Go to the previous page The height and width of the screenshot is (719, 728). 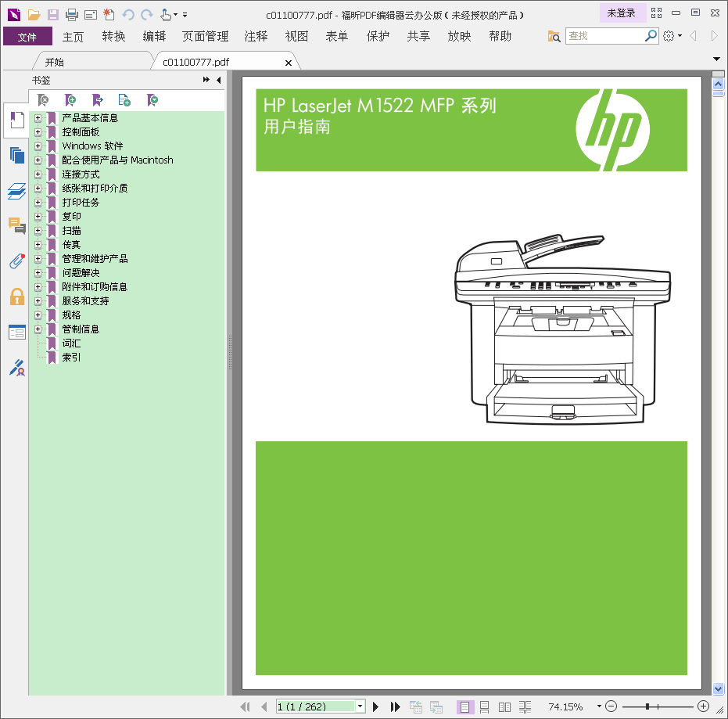264,707
